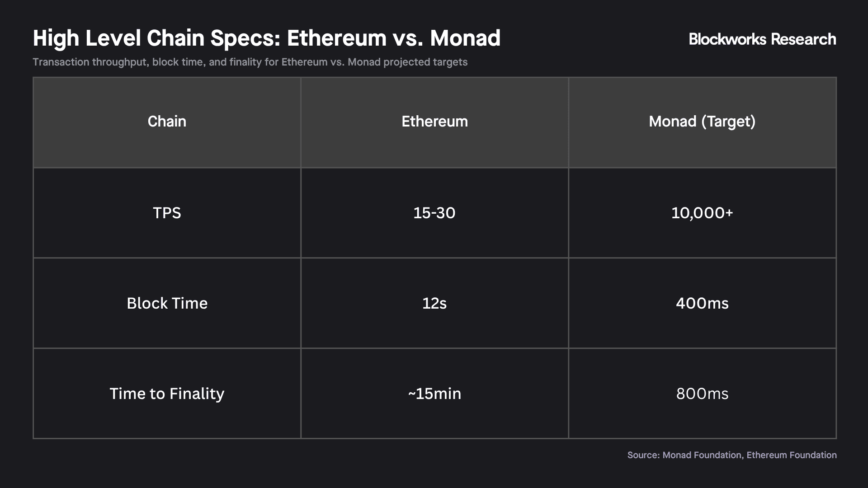Image resolution: width=868 pixels, height=488 pixels.
Task: Click the Blockworks Research logo
Action: click(762, 39)
